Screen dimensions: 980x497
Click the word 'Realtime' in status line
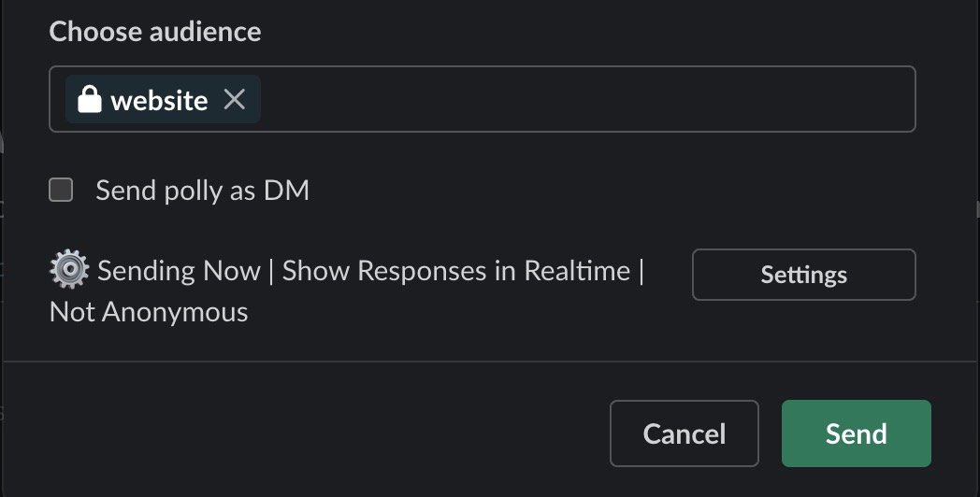[577, 271]
